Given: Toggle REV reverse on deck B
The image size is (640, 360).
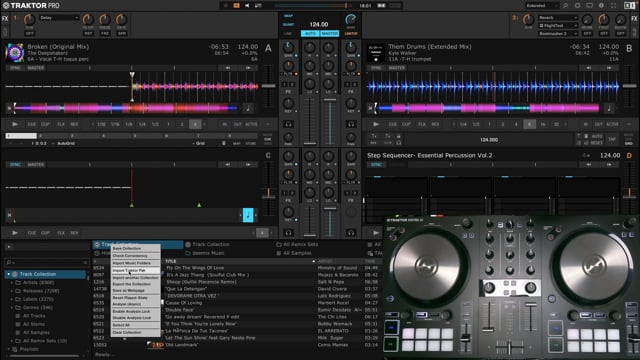Looking at the screenshot, I should [435, 124].
